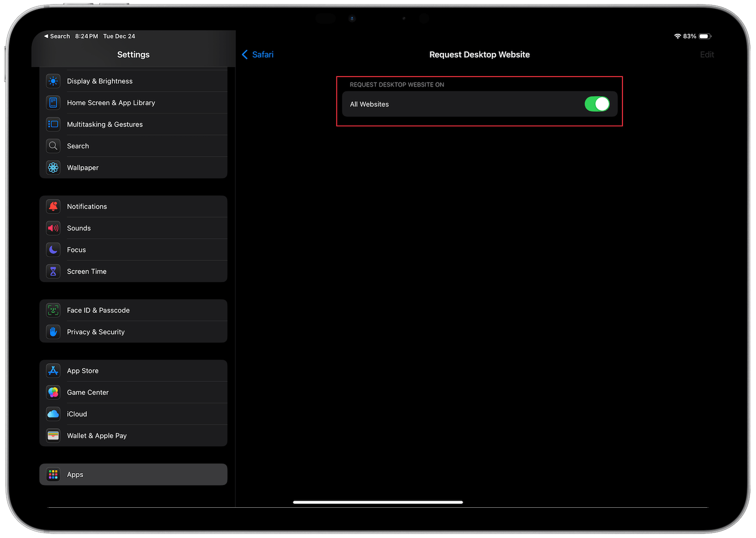
Task: Click the Sounds speaker icon
Action: [53, 228]
